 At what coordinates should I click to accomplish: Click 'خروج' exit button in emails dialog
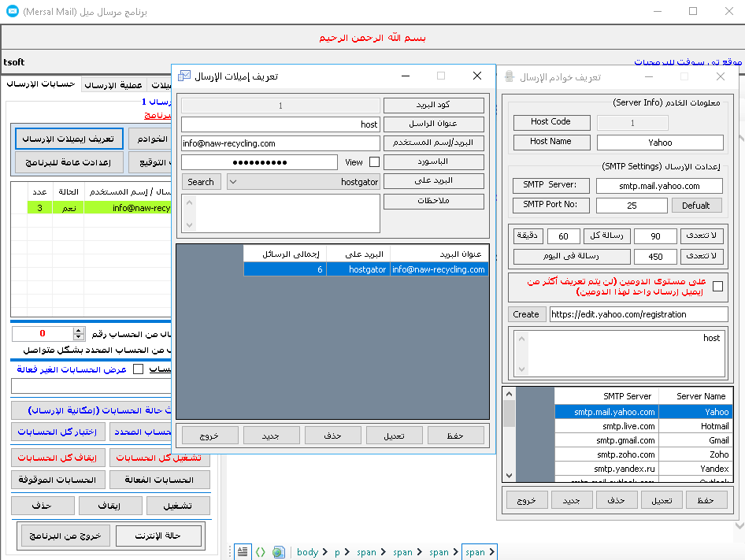(209, 436)
